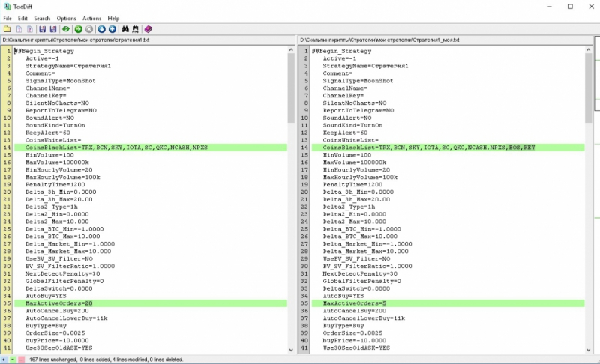Jump to next difference with blue down arrow
The height and width of the screenshot is (364, 600).
point(101,29)
